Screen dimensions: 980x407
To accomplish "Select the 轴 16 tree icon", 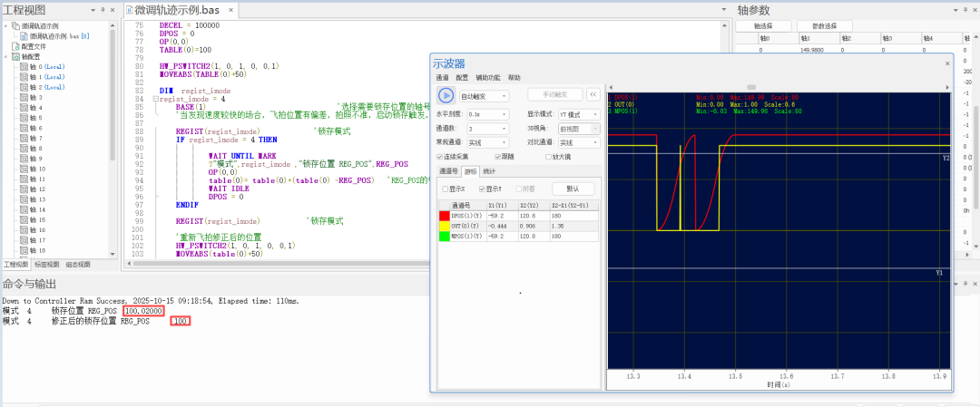I will coord(24,229).
